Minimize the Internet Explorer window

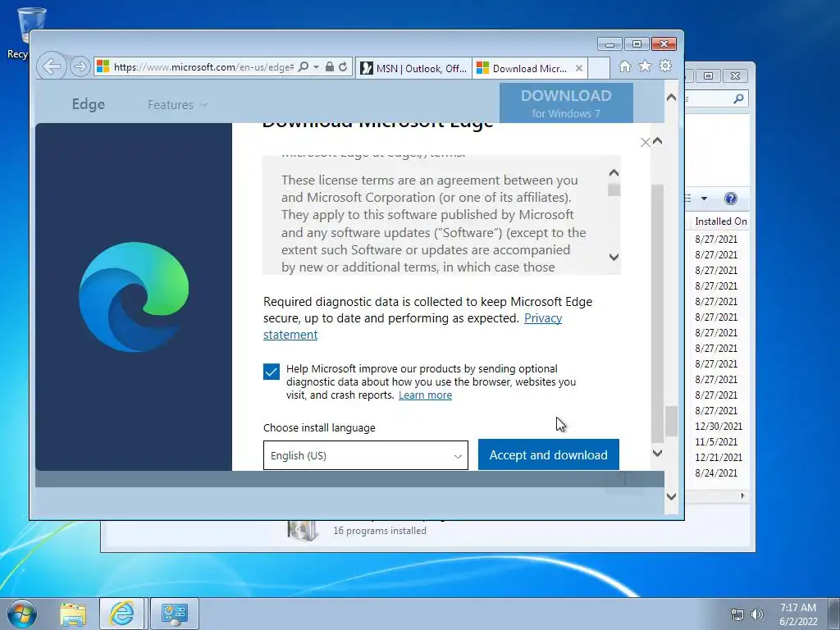[609, 44]
